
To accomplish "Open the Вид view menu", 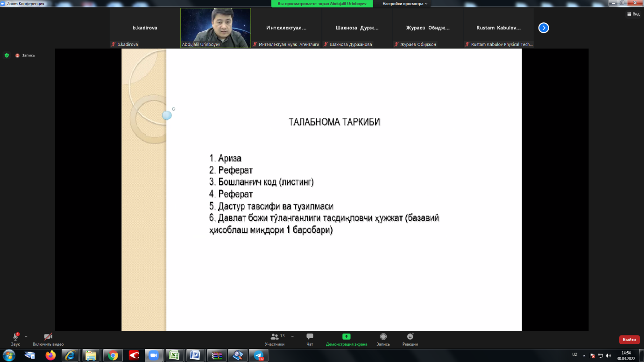I will [x=633, y=14].
